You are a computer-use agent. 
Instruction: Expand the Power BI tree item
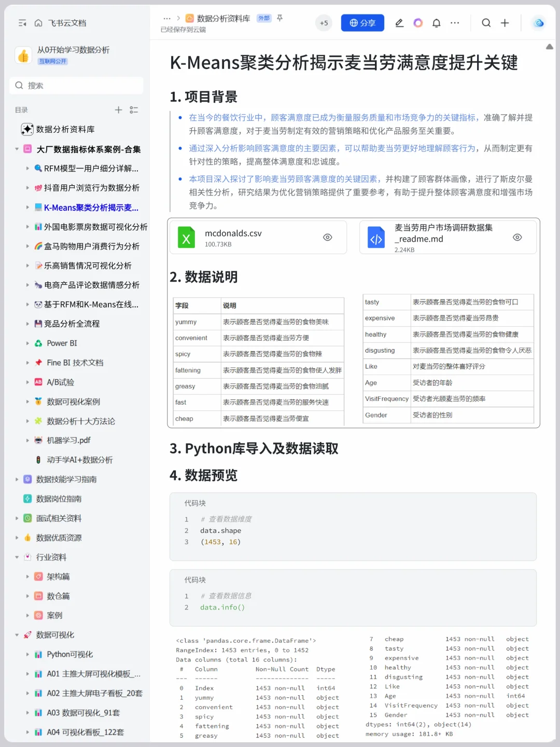[x=27, y=343]
